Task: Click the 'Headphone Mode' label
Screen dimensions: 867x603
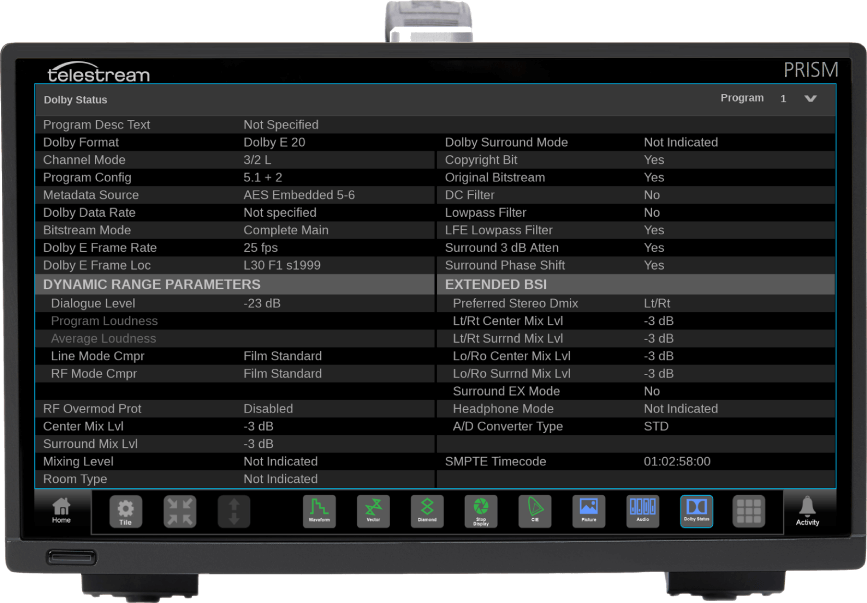Action: coord(503,409)
